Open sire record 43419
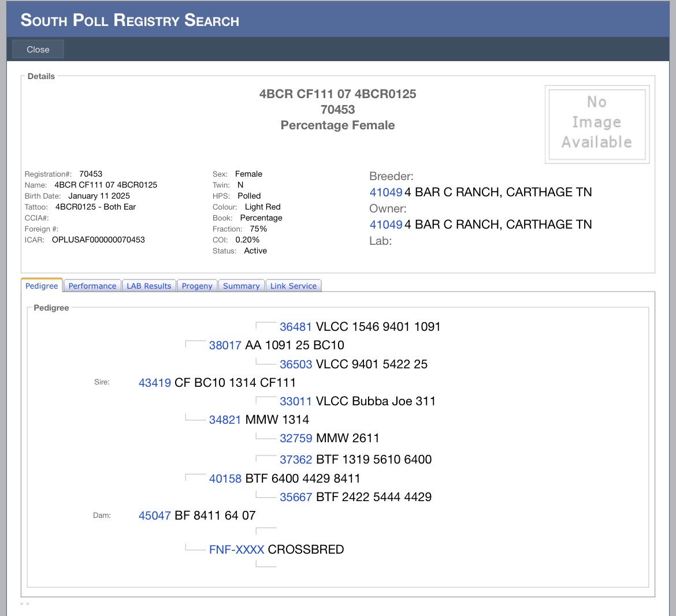This screenshot has width=676, height=616. [155, 383]
